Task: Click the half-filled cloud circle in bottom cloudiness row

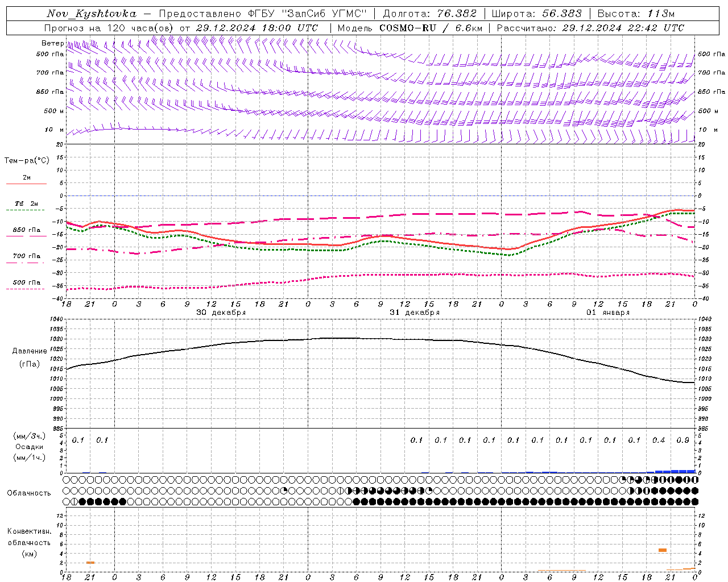Action: click(x=74, y=502)
